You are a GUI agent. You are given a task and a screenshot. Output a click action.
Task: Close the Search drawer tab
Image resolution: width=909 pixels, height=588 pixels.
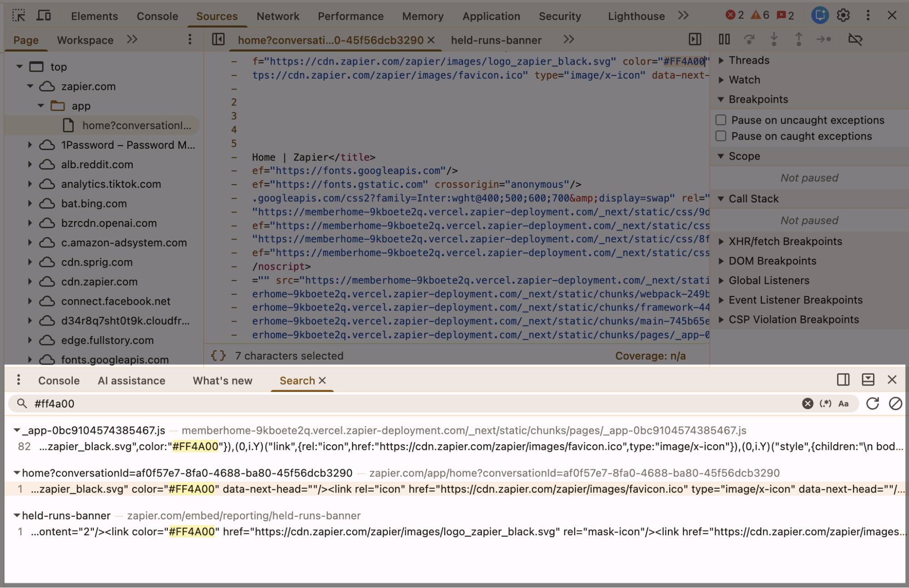(x=322, y=380)
